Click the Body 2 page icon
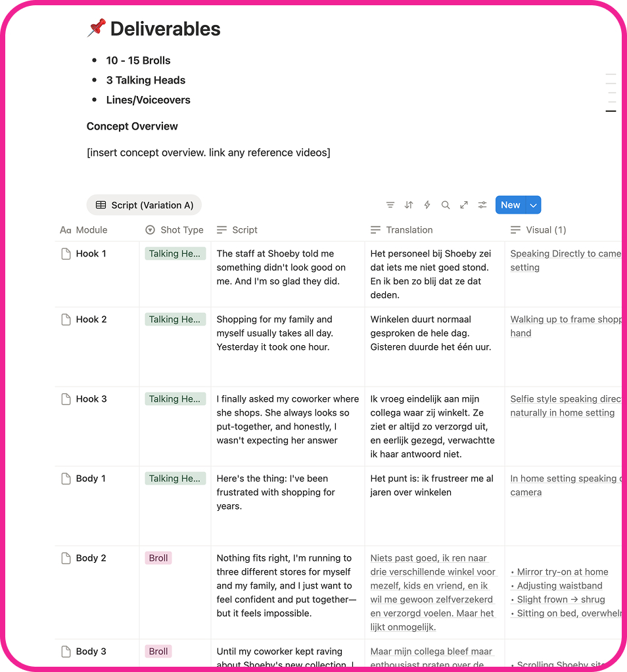 click(x=66, y=558)
